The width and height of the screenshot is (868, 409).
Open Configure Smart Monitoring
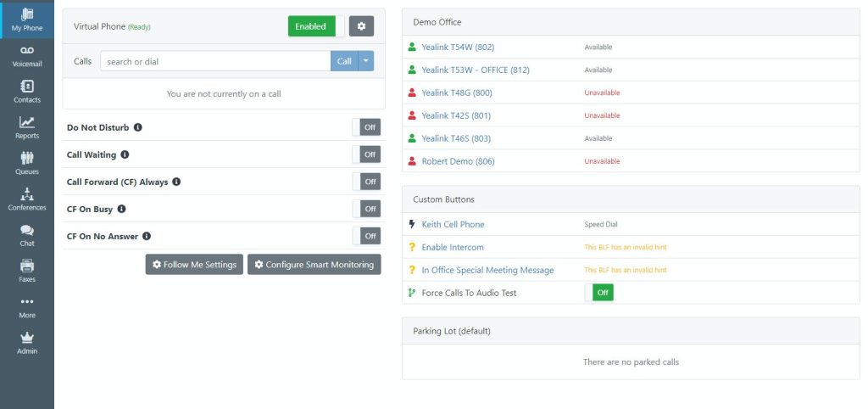tap(314, 265)
